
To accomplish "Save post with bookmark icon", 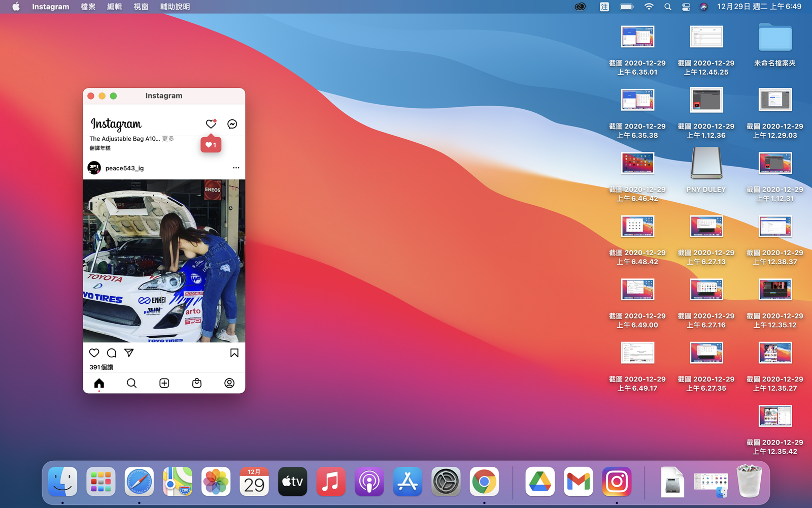I will pos(234,353).
